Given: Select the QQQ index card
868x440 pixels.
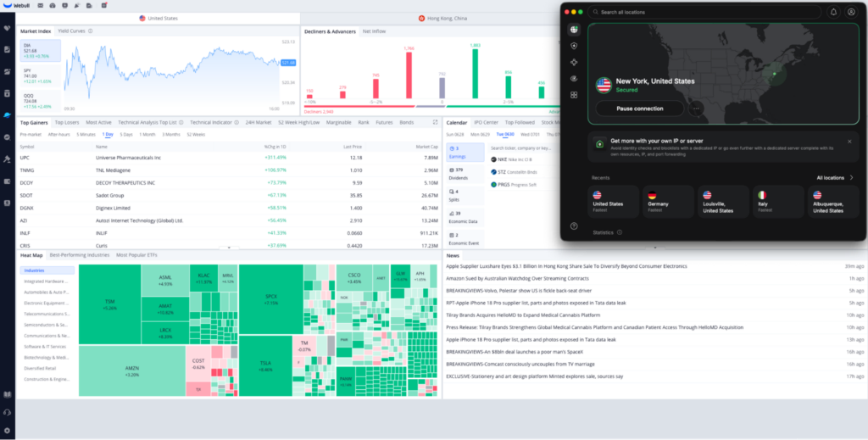Looking at the screenshot, I should click(x=41, y=100).
